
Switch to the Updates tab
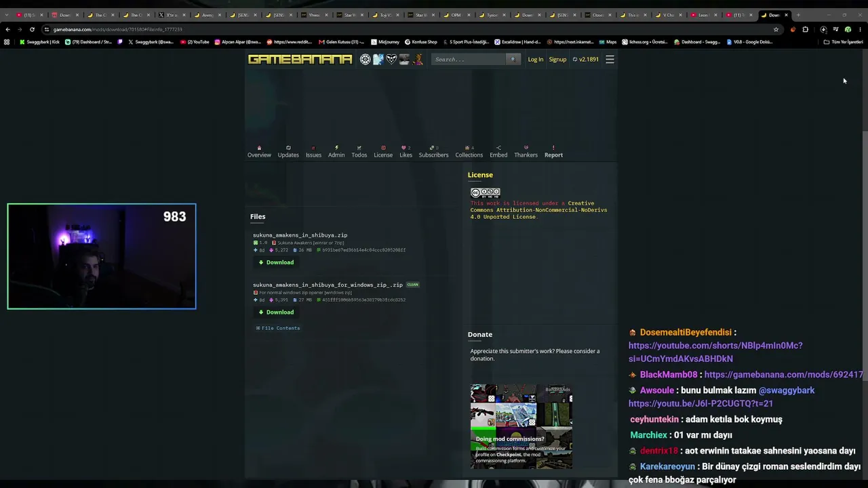click(x=288, y=152)
